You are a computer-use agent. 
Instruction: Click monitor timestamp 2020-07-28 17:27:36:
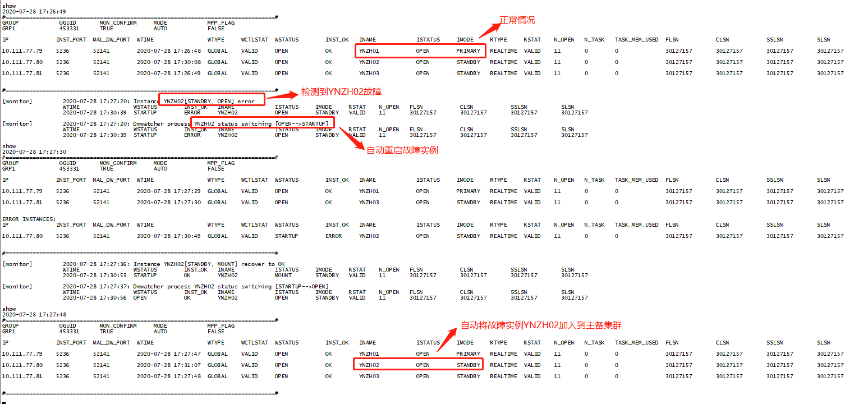coord(97,264)
